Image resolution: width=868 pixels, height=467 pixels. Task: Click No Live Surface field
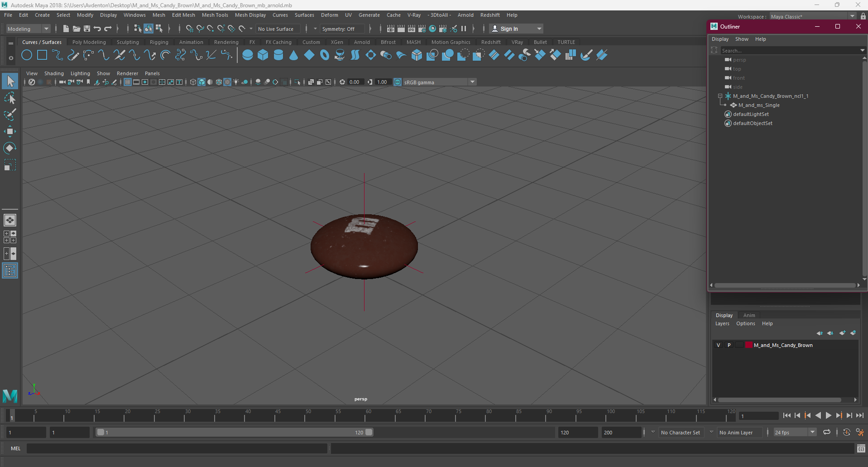pyautogui.click(x=278, y=29)
